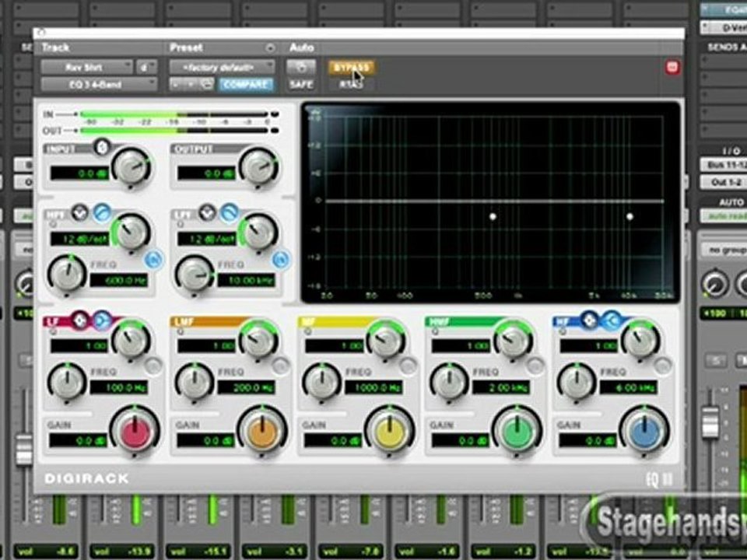The image size is (747, 560).
Task: Click the LF 100.0 Hz frequency field
Action: pyautogui.click(x=119, y=387)
